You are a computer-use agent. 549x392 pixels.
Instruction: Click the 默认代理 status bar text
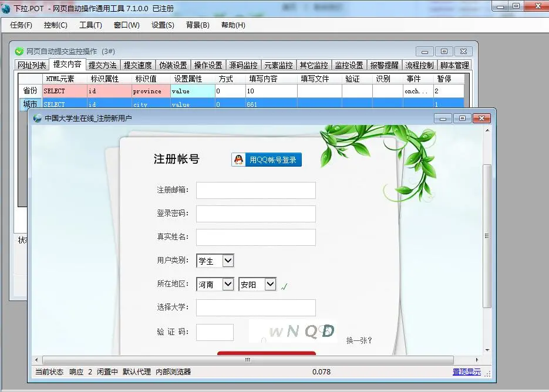pyautogui.click(x=137, y=371)
